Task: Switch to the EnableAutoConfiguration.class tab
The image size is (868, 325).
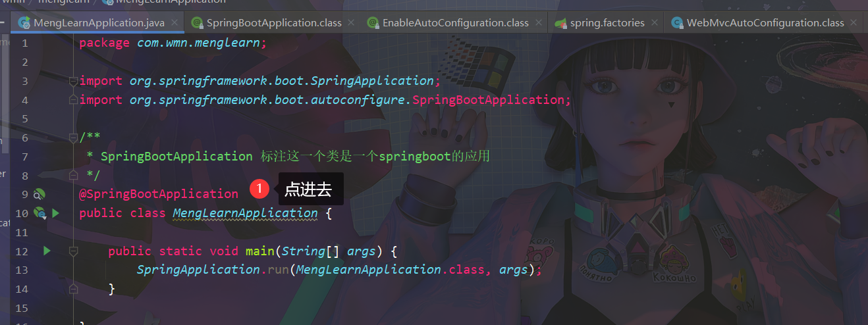Action: 455,23
